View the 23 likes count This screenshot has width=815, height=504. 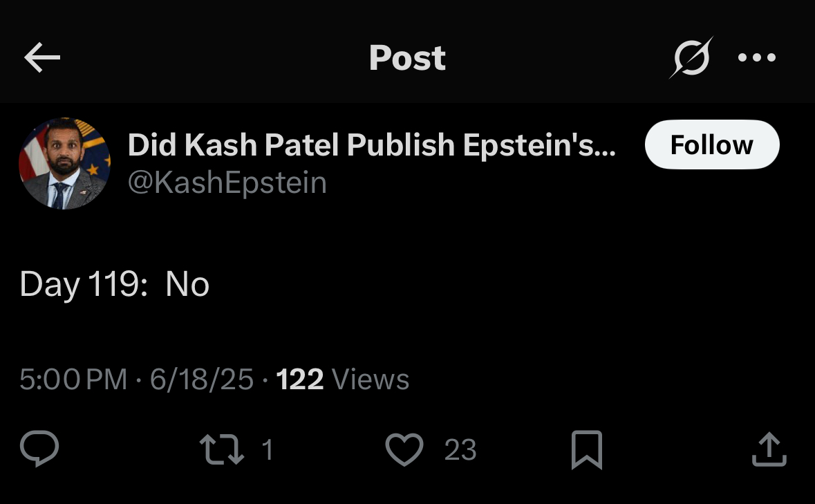(x=460, y=450)
